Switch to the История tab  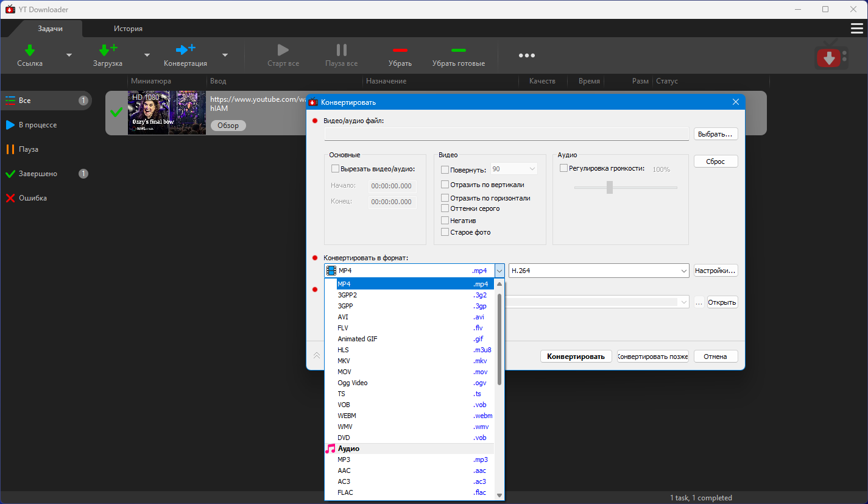(128, 29)
